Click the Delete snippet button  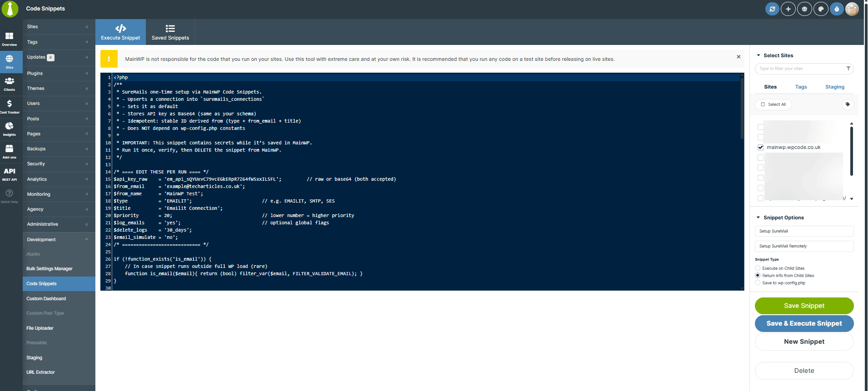point(804,371)
